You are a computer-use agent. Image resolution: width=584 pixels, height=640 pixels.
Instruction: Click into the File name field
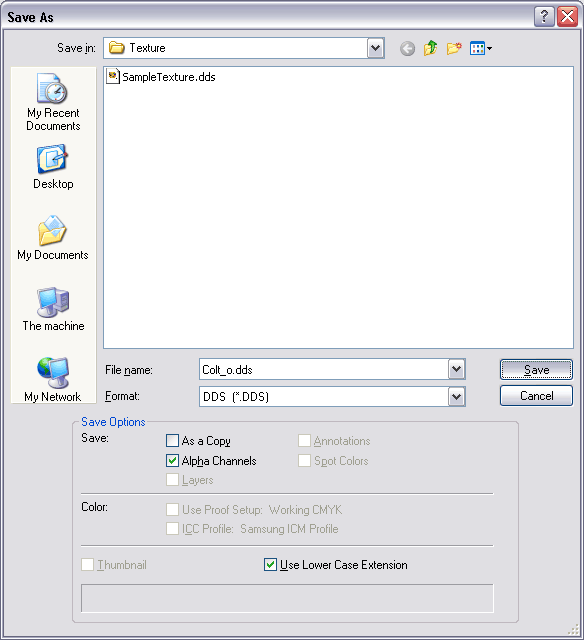coord(324,369)
